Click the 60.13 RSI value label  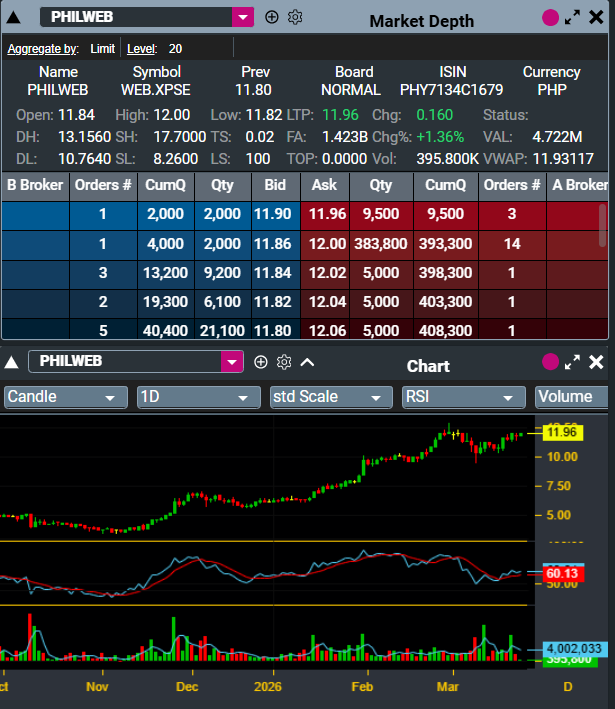tap(562, 574)
